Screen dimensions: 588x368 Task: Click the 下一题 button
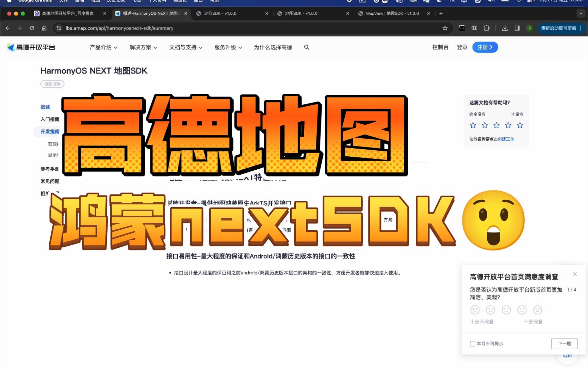coord(565,344)
